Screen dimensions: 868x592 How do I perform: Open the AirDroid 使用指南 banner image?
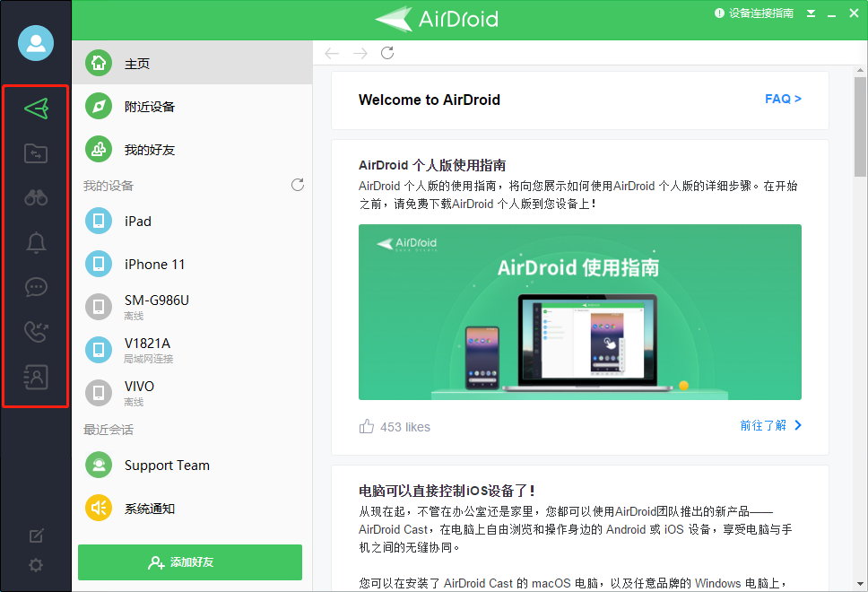coord(579,312)
